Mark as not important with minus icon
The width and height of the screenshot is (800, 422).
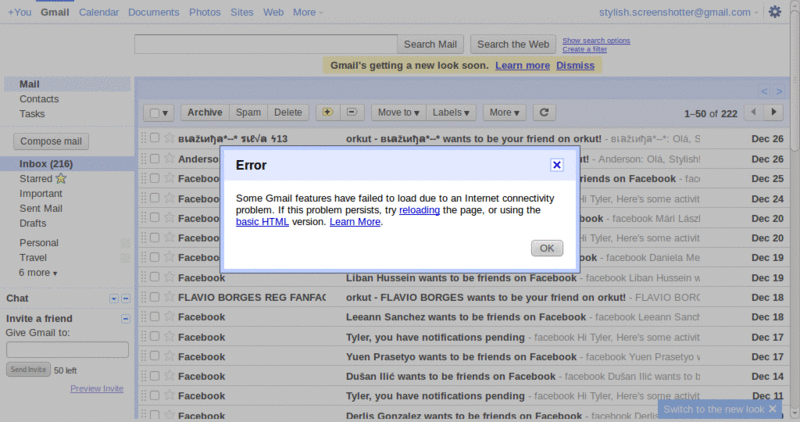point(352,112)
